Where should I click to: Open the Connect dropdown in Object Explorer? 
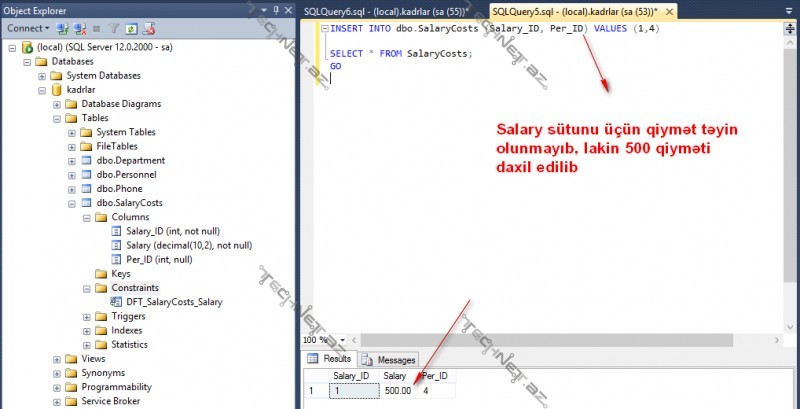tap(28, 29)
